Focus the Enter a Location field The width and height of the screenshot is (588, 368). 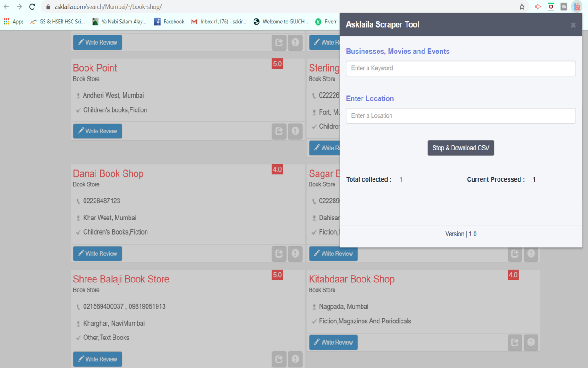click(461, 115)
